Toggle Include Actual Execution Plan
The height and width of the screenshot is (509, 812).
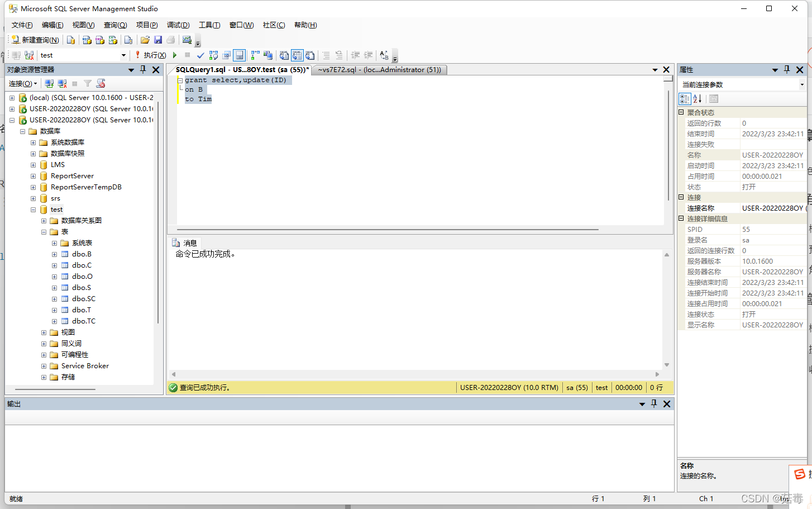pyautogui.click(x=255, y=55)
